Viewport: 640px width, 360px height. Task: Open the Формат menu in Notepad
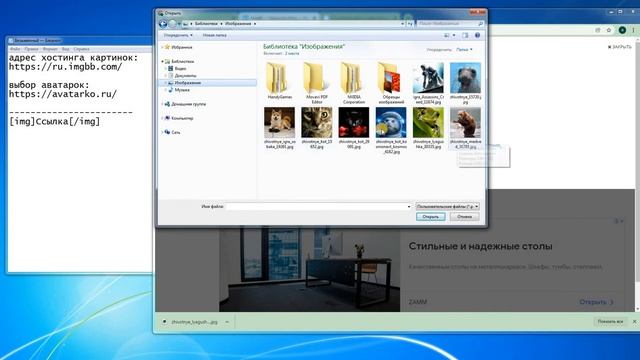click(x=50, y=49)
